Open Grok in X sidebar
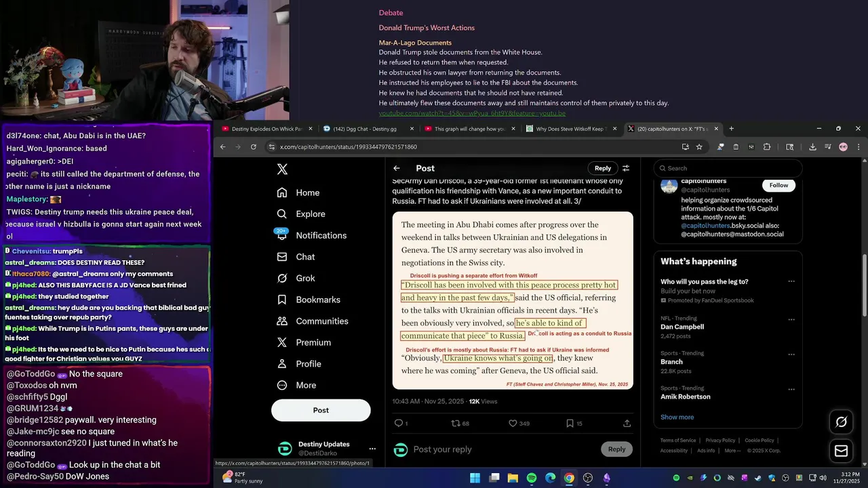Screen dimensions: 868x488 coord(296,279)
